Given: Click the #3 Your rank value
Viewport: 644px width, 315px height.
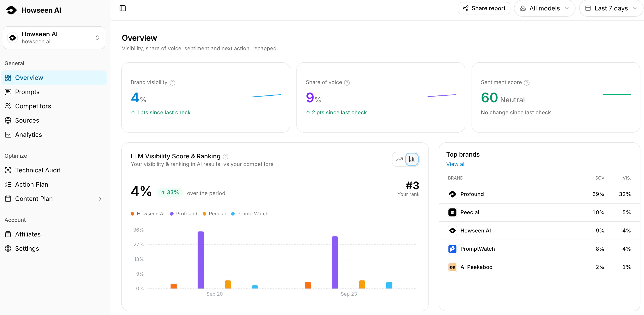Looking at the screenshot, I should (x=412, y=186).
